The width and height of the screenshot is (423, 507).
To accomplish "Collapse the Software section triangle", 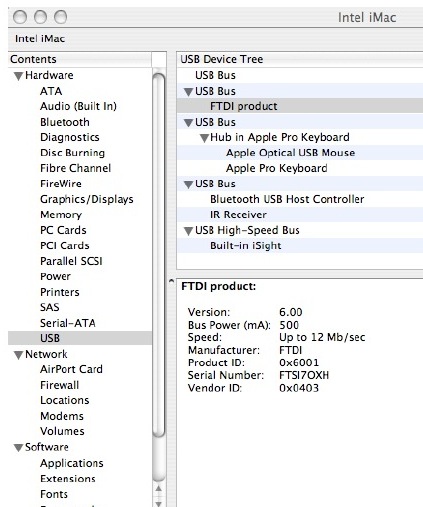I will tap(18, 448).
